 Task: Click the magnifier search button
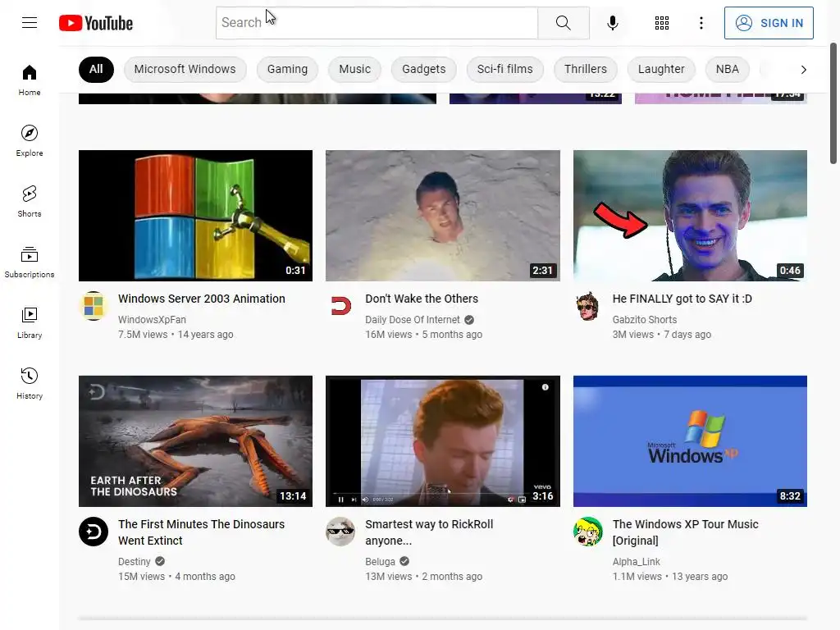(x=563, y=23)
